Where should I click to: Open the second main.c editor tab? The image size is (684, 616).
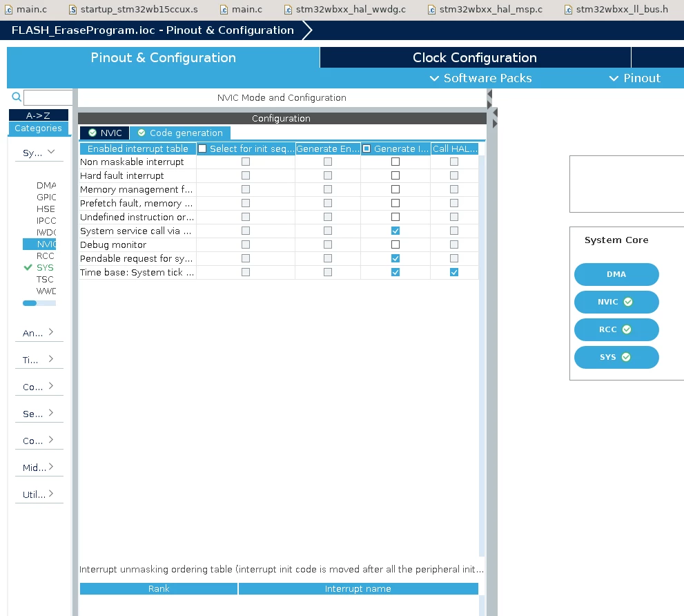pos(242,9)
